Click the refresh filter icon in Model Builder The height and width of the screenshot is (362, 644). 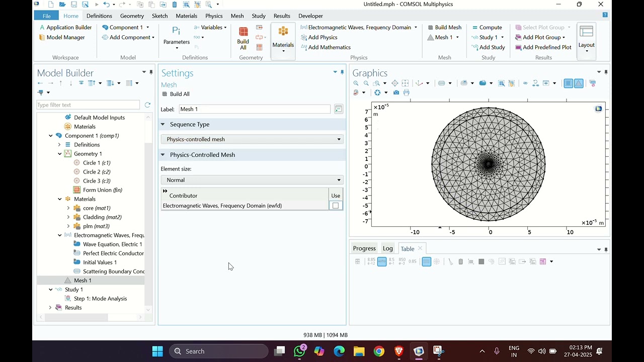(x=147, y=105)
